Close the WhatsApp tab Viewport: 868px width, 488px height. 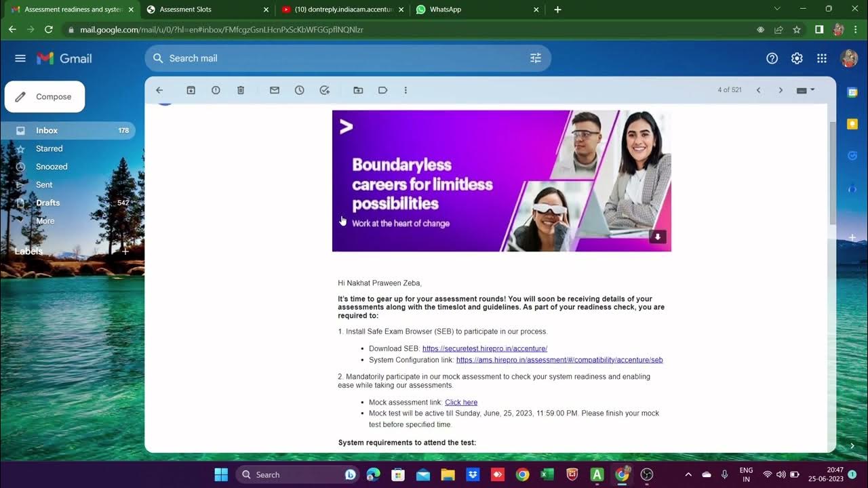pos(536,9)
